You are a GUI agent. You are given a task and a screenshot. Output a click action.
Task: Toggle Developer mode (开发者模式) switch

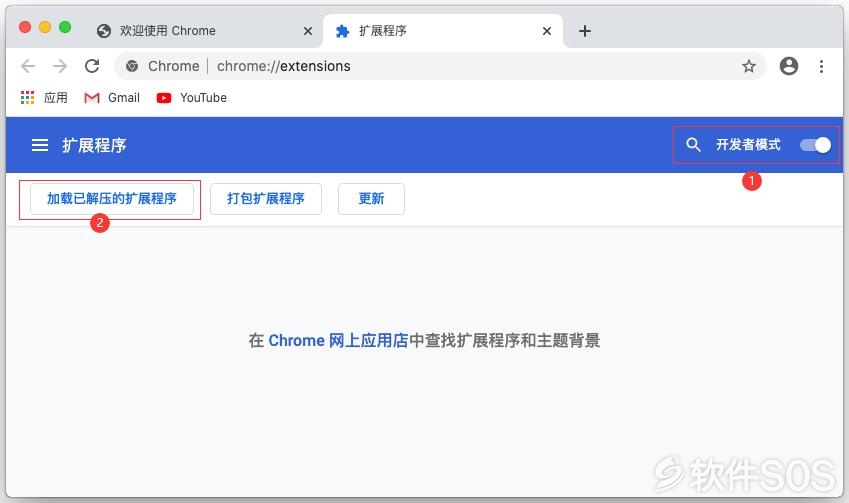pos(815,145)
